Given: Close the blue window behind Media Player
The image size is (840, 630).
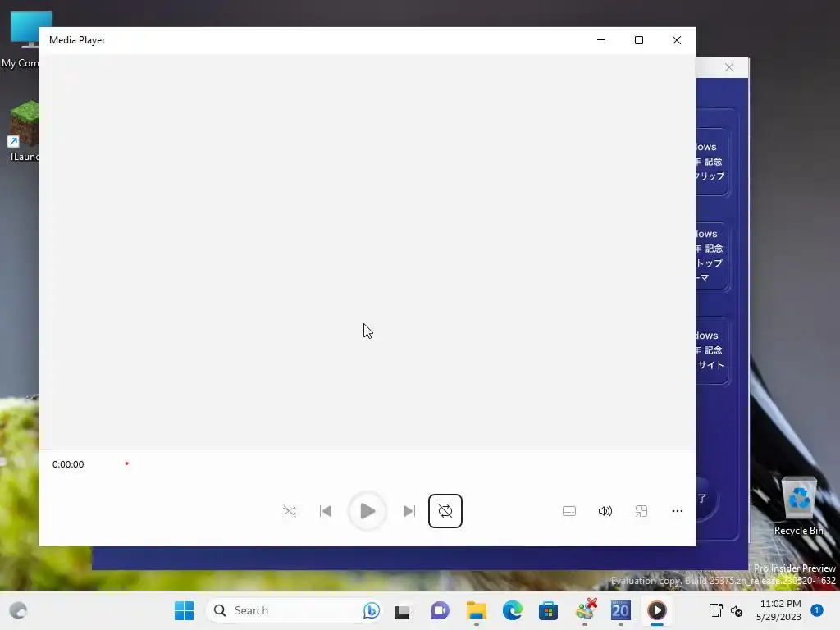Looking at the screenshot, I should [729, 67].
